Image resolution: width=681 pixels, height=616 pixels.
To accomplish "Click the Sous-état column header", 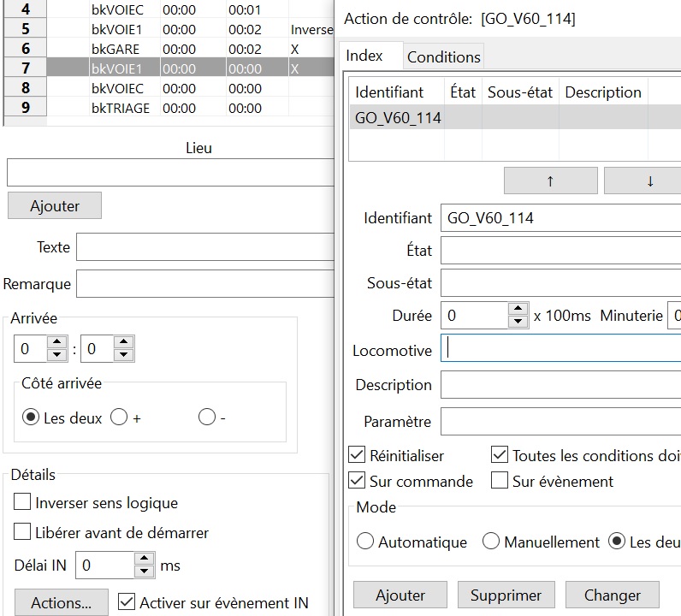I will (x=520, y=92).
